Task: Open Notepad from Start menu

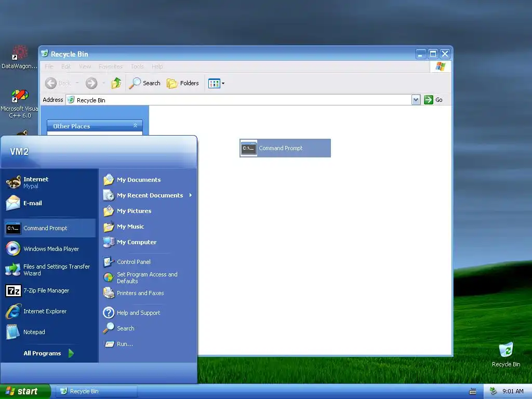Action: 49,332
